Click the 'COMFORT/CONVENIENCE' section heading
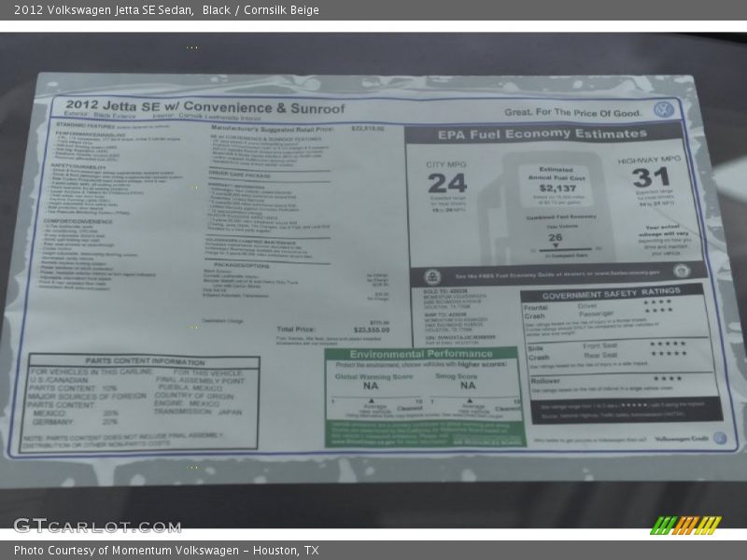This screenshot has width=747, height=560. pos(78,221)
